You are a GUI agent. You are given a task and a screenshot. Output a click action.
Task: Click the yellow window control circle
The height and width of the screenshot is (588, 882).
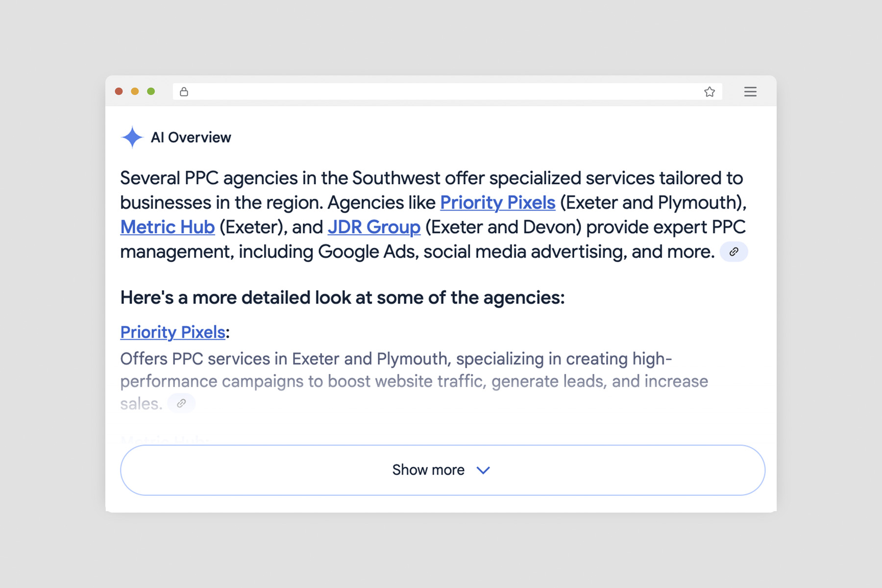[135, 91]
